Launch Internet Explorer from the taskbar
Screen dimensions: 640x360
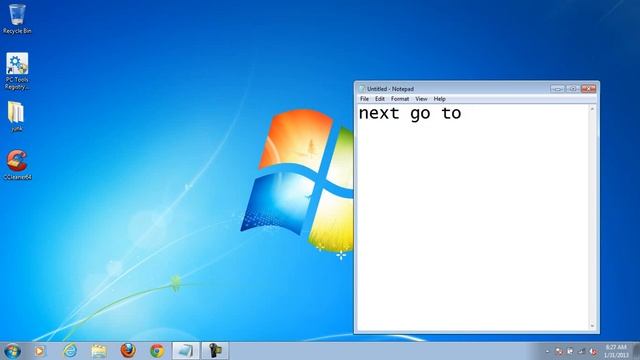click(x=70, y=351)
